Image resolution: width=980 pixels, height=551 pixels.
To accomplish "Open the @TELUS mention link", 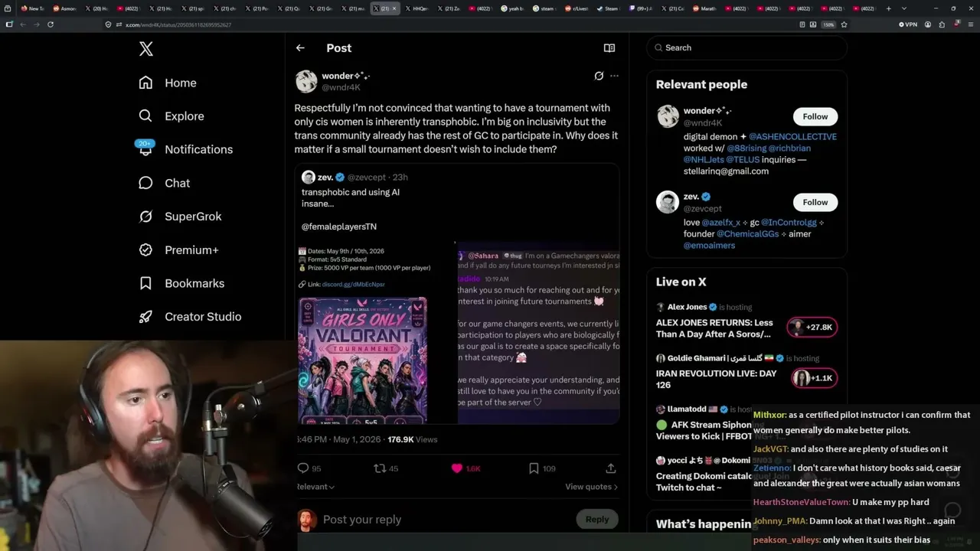I will tap(743, 160).
